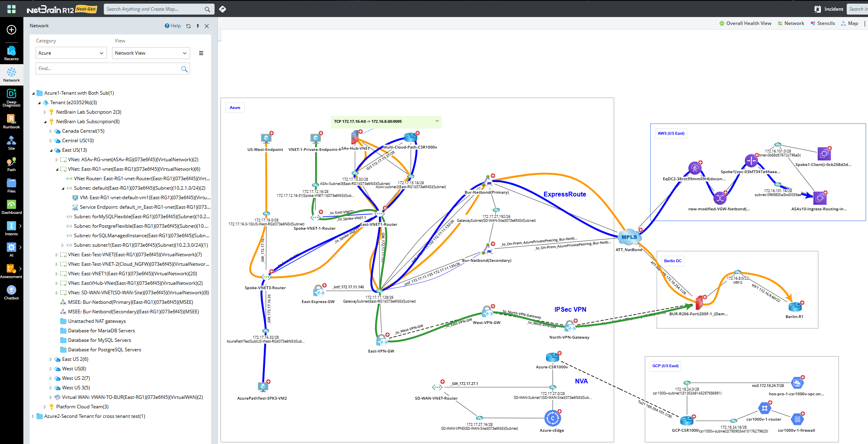
Task: Open the View dropdown showing Network View
Action: click(151, 53)
